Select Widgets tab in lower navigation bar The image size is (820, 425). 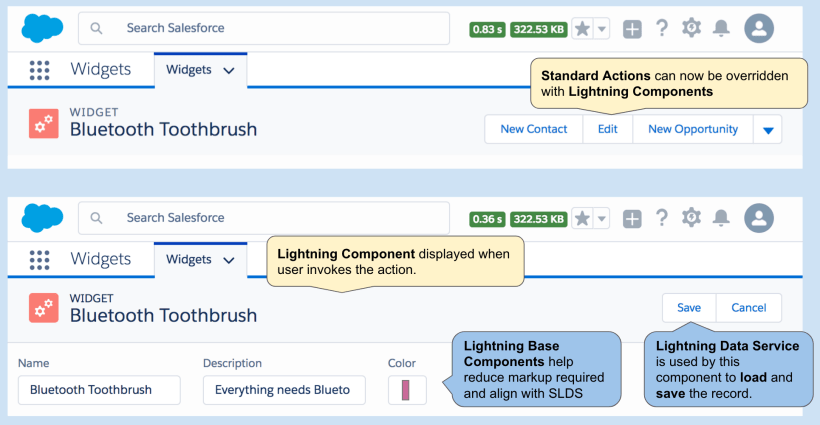coord(201,260)
